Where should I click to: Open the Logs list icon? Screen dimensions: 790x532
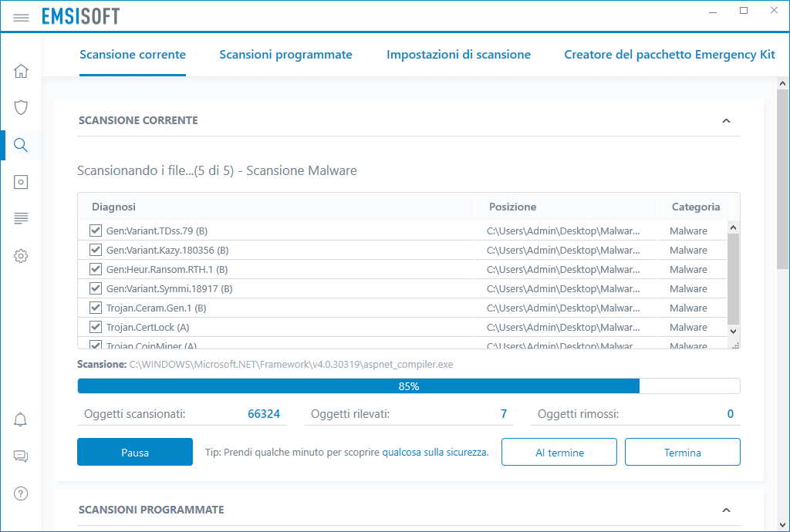pos(21,218)
